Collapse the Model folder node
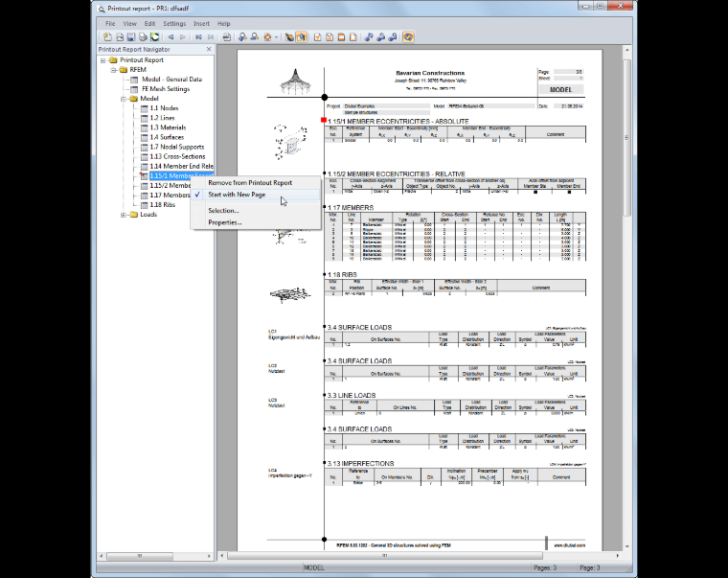 pyautogui.click(x=124, y=99)
